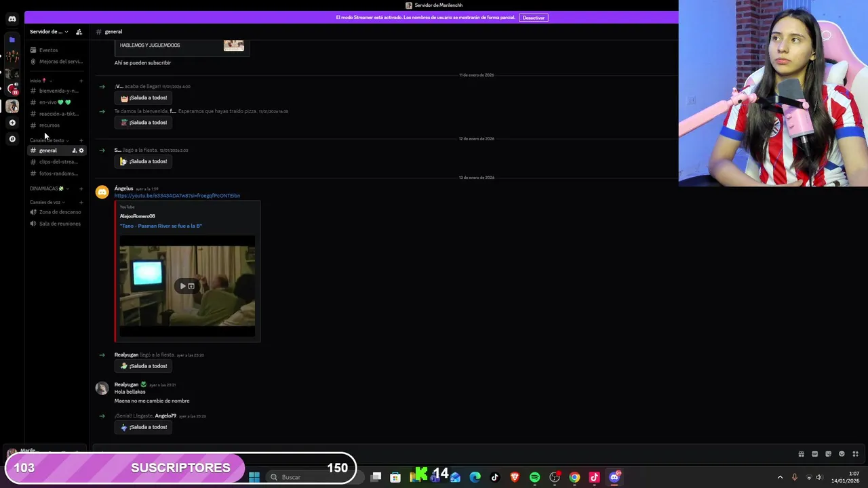This screenshot has width=868, height=488.
Task: Click ¡Saluda a todos! under 12/01/2026 join message
Action: [x=144, y=161]
